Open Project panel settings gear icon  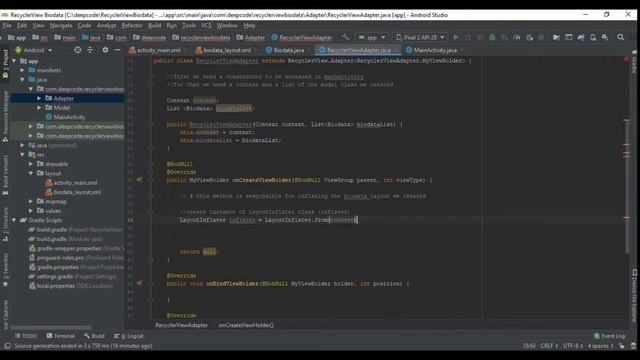(x=105, y=50)
